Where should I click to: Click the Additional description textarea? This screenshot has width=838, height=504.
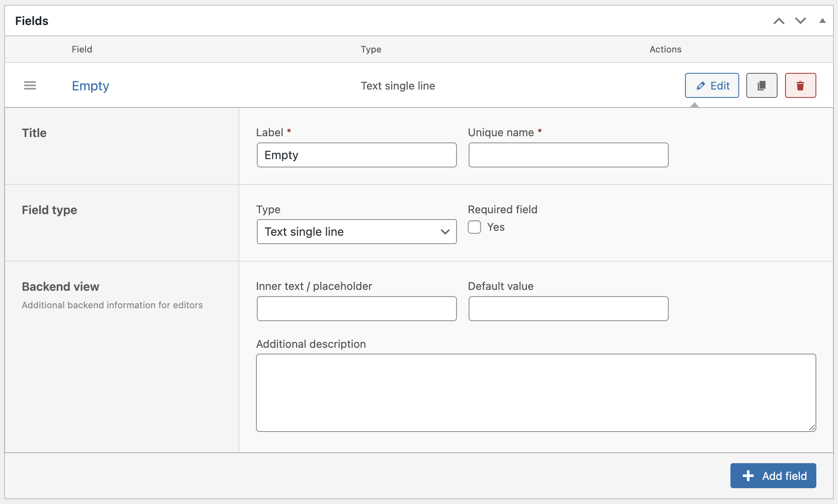536,392
